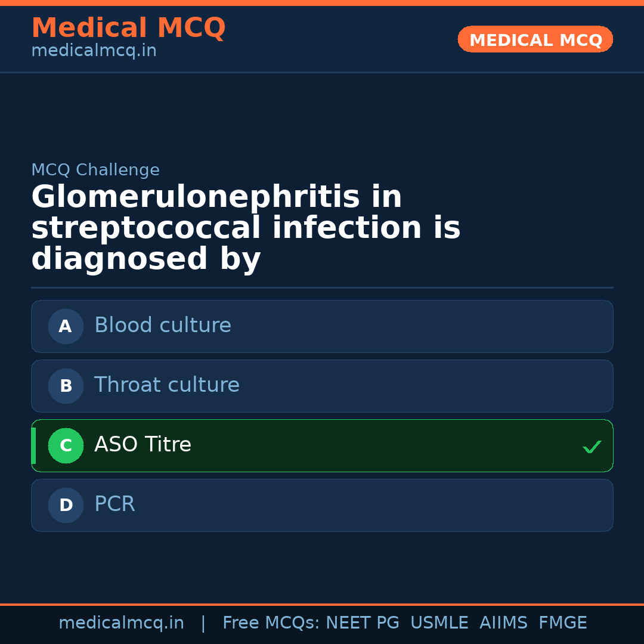Click the green bar beside option C
Image resolution: width=644 pixels, height=644 pixels.
click(33, 445)
